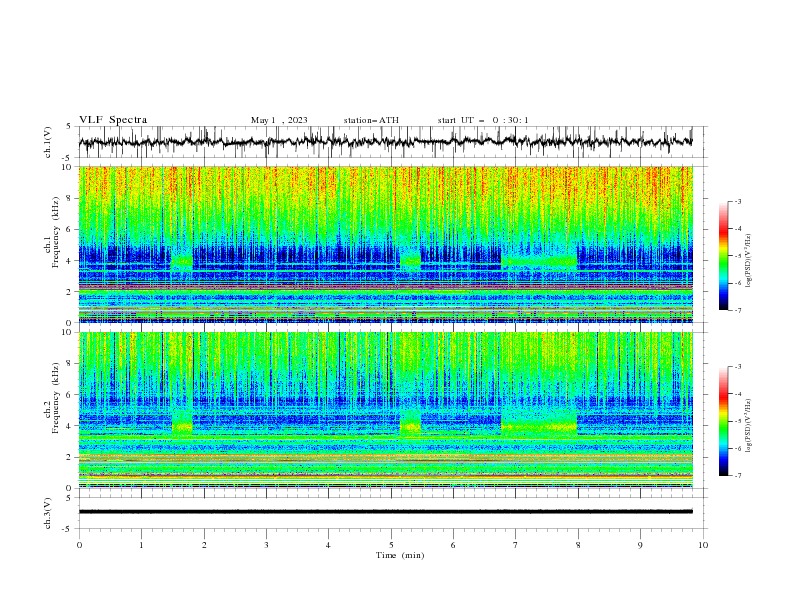Click the ch.1 colorbar "log(PSD)(V²/Hz)" label
792x612 pixels.
pos(749,261)
